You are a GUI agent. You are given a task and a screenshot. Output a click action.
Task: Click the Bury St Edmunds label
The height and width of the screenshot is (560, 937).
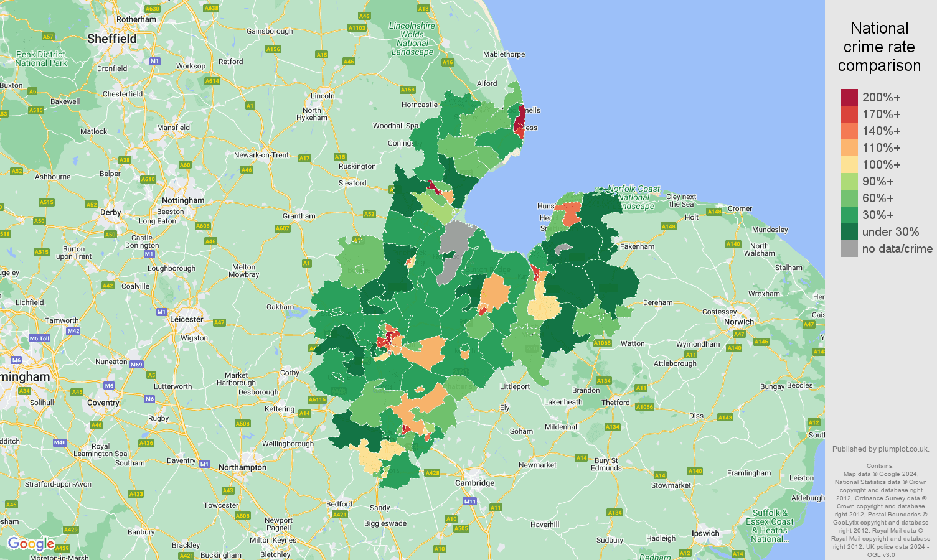click(x=606, y=464)
